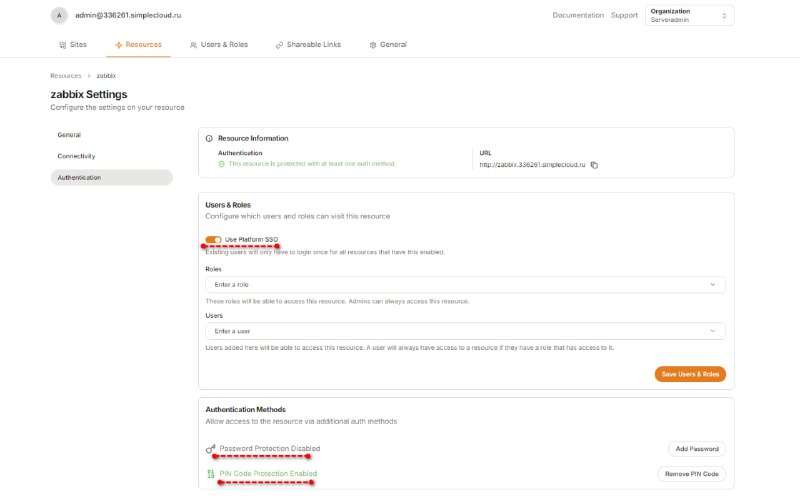Screen dimensions: 800x499
Task: Click the Users & Roles tab icon
Action: click(193, 45)
